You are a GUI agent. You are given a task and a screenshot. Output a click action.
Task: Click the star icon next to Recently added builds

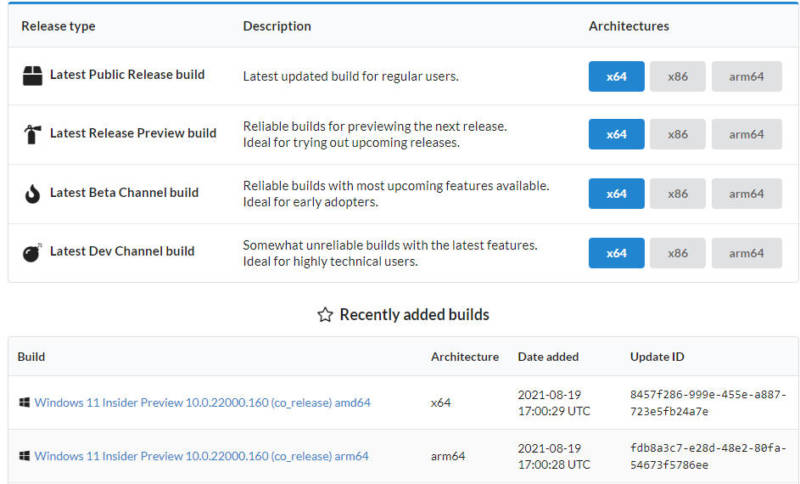[325, 315]
